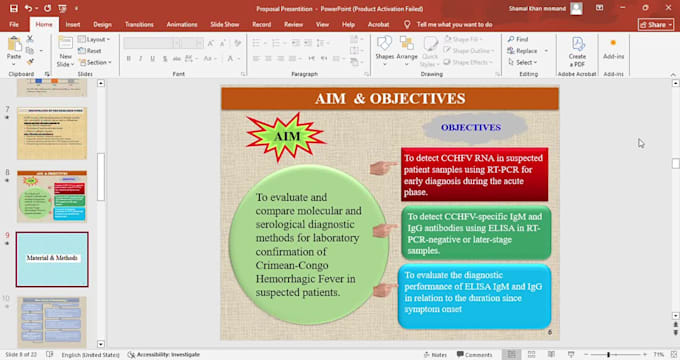Open the Replace dropdown arrow
Viewport: 680px width, 360px height.
coord(546,51)
